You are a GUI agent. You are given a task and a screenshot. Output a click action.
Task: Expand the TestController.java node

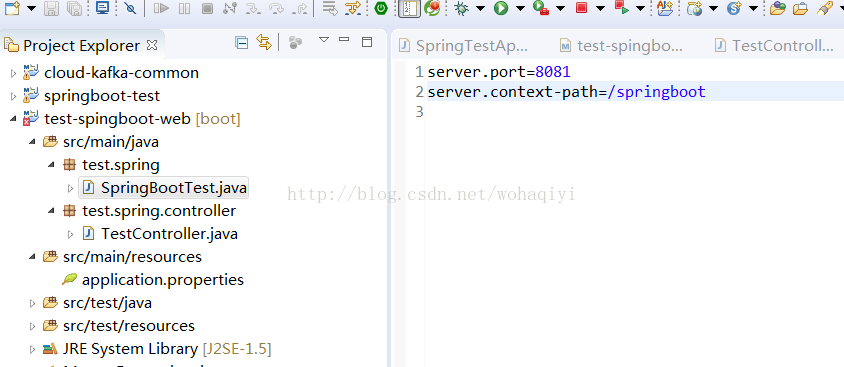[x=70, y=234]
